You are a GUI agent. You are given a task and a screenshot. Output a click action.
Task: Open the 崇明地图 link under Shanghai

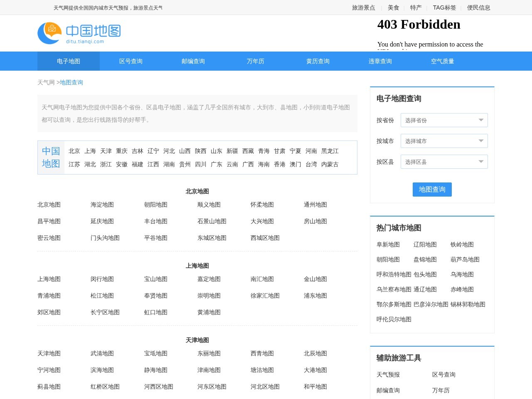208,296
